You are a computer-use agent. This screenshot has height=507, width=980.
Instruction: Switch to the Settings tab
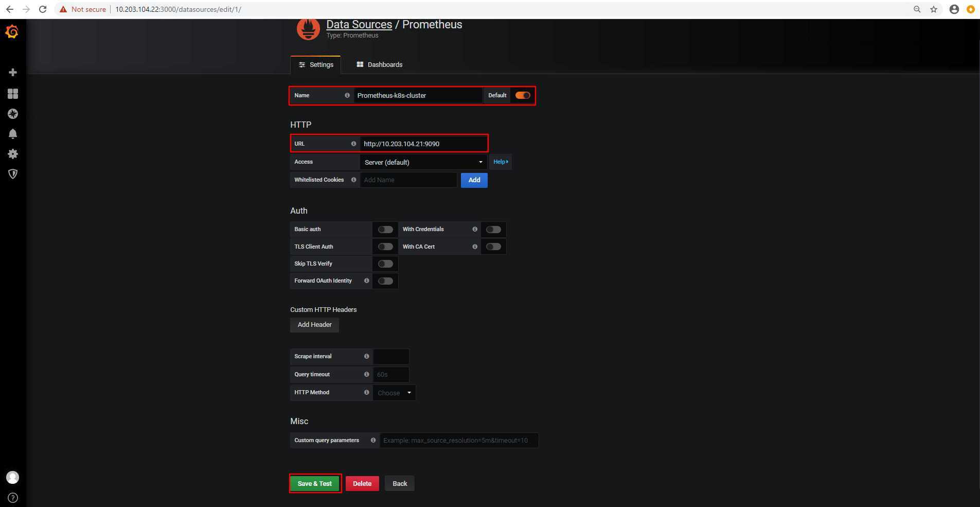click(316, 65)
